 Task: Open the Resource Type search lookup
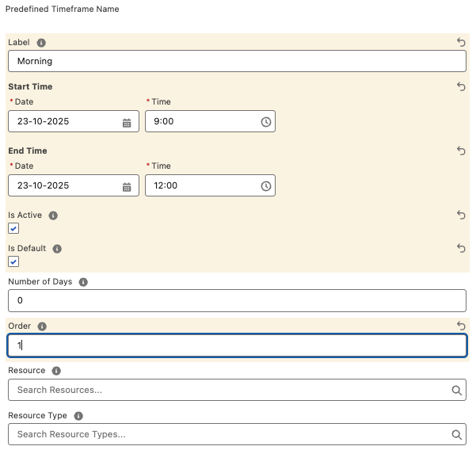coord(230,434)
